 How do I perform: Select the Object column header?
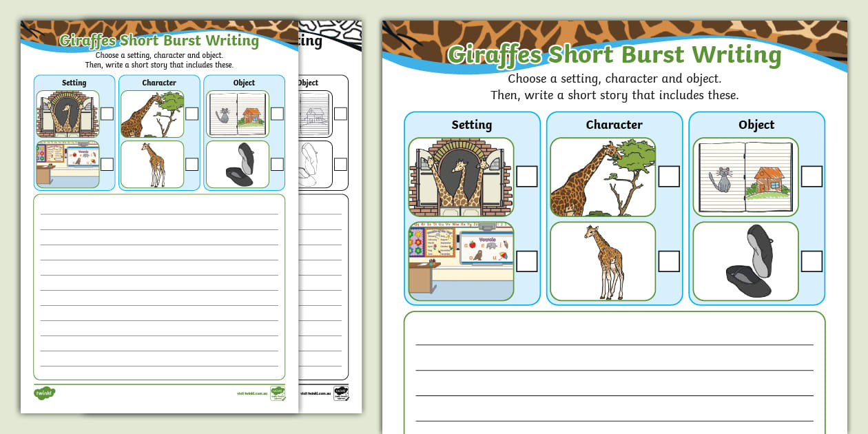(x=756, y=125)
